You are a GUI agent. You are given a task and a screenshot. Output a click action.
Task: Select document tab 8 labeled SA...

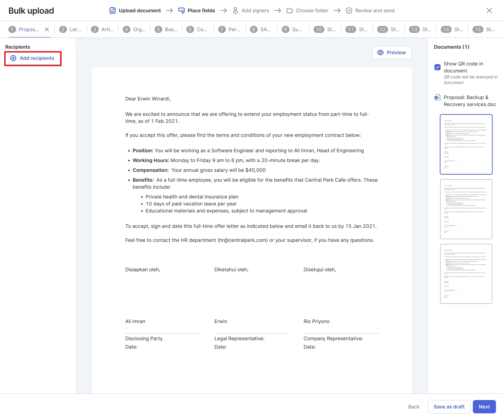(261, 29)
